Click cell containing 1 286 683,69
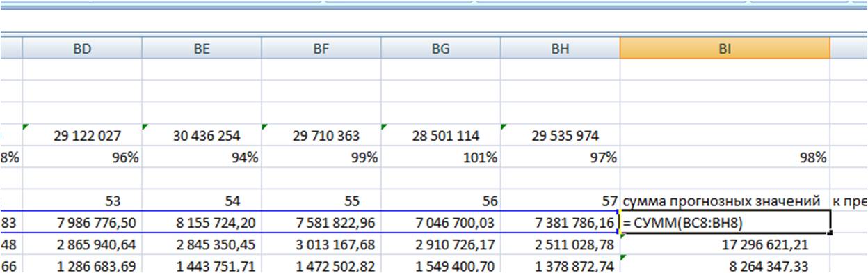 pos(83,264)
